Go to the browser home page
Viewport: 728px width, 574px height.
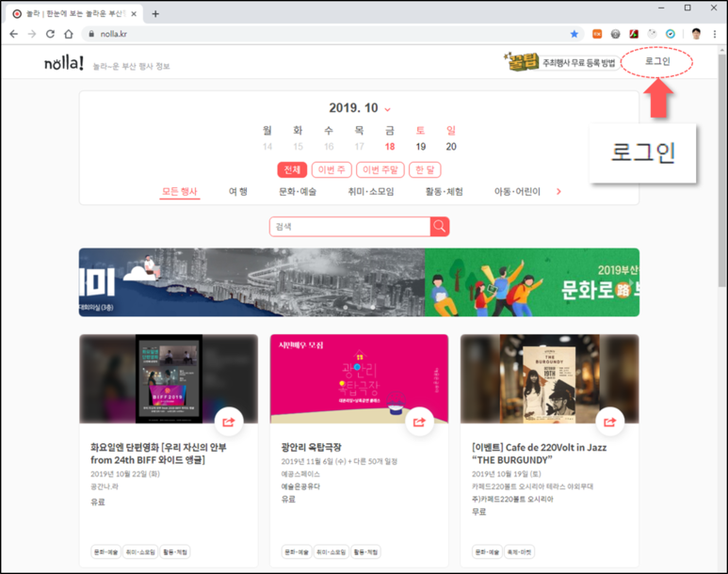pyautogui.click(x=69, y=34)
